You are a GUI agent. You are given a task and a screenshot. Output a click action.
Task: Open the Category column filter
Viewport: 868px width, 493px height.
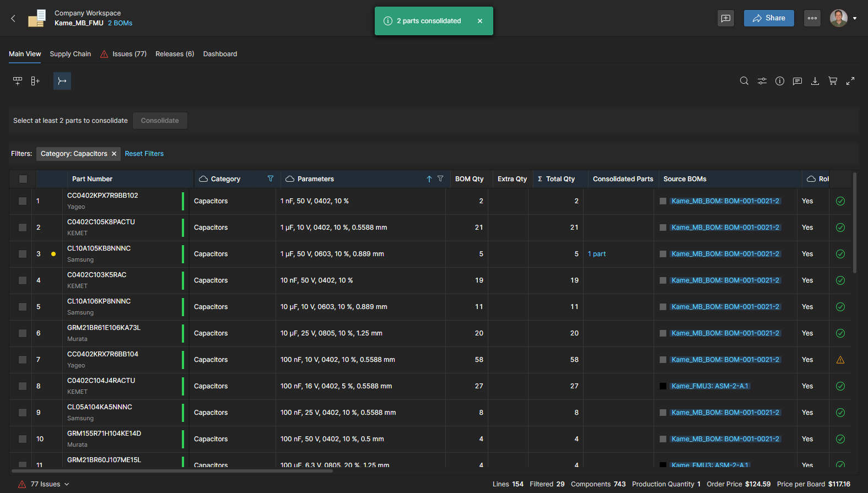[270, 178]
